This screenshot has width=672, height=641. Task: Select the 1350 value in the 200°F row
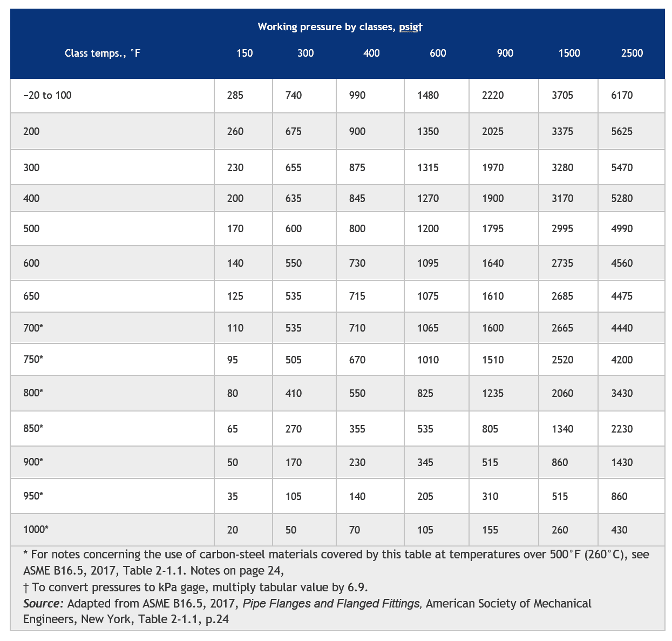pos(428,132)
